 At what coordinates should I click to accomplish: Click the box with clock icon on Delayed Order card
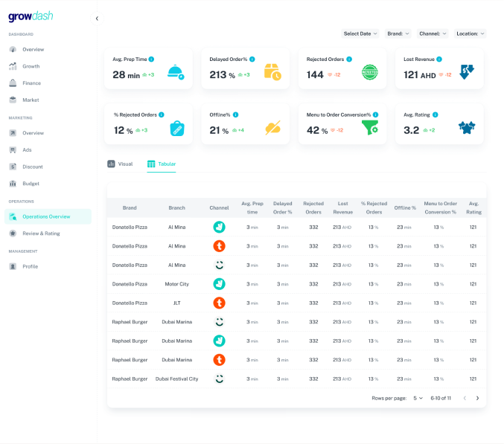point(272,72)
